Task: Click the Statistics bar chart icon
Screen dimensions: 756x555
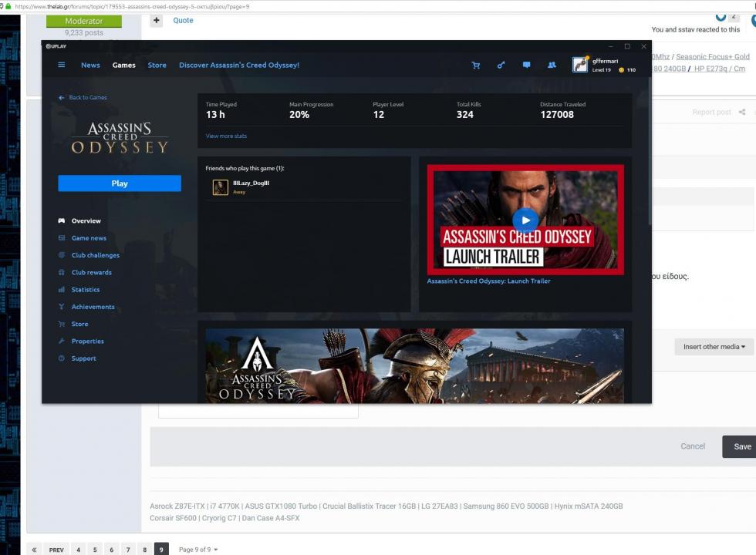Action: click(x=61, y=290)
